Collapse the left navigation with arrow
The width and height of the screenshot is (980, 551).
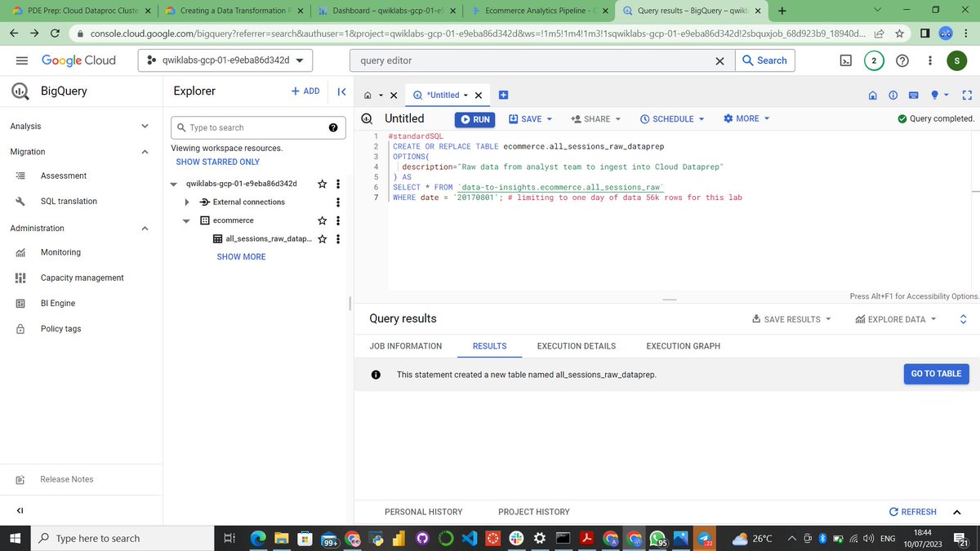(20, 511)
